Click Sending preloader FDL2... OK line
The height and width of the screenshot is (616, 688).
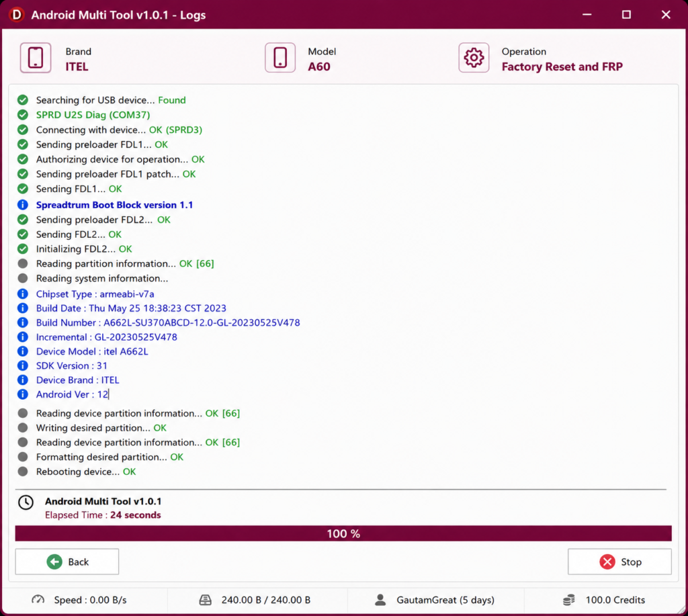[x=103, y=220]
